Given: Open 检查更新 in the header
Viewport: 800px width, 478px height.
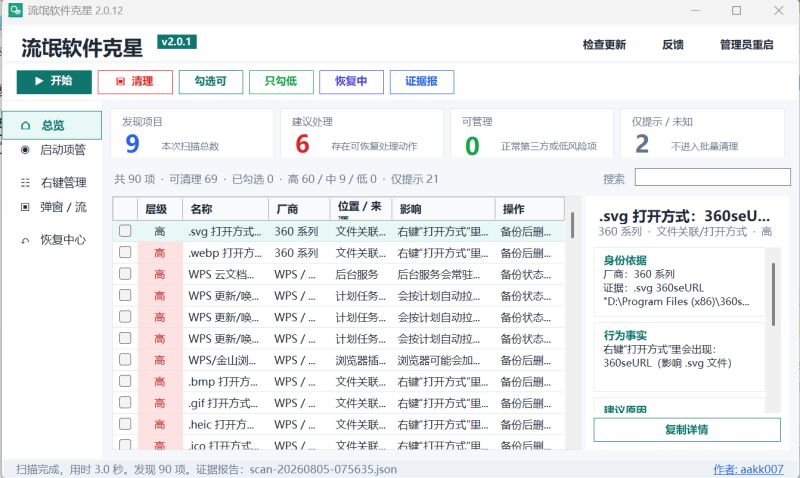Looking at the screenshot, I should pyautogui.click(x=604, y=45).
